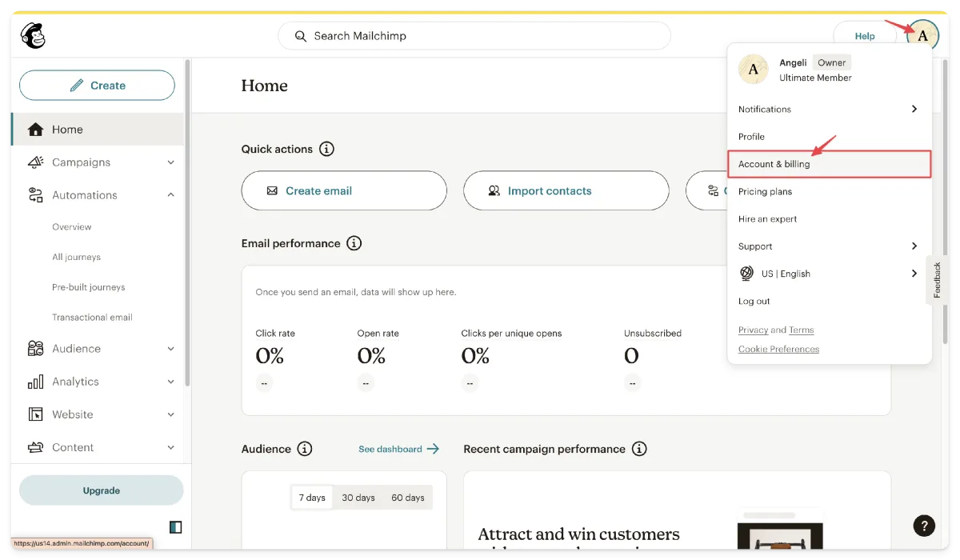The image size is (960, 560).
Task: Click the magnifier icon in the search bar
Action: pos(301,36)
